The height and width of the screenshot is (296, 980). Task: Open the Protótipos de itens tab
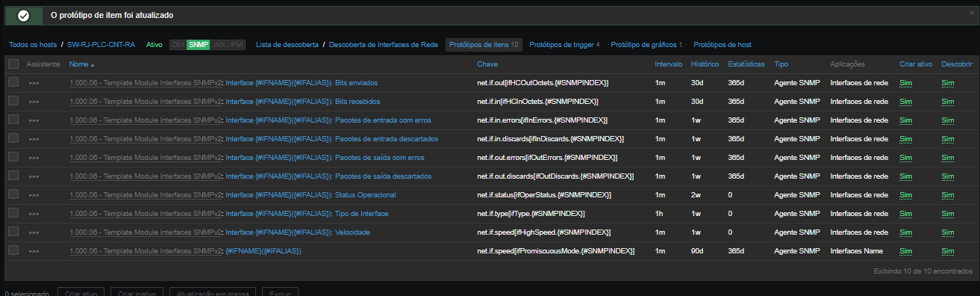[x=484, y=45]
